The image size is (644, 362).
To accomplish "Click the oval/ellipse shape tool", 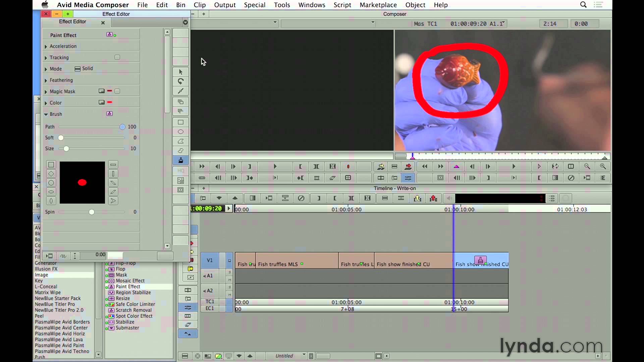I will pos(180,132).
